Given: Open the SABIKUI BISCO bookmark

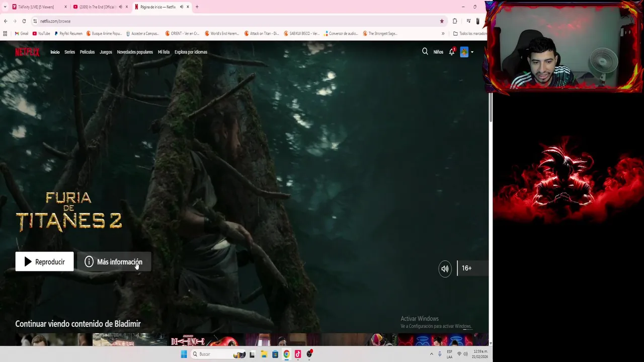Looking at the screenshot, I should (301, 34).
